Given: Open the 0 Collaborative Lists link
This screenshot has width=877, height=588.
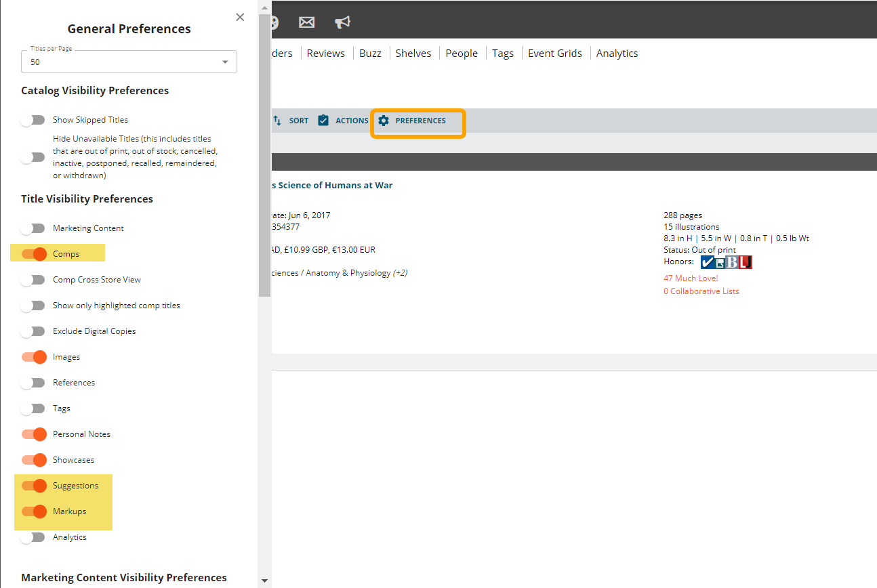Looking at the screenshot, I should point(701,291).
